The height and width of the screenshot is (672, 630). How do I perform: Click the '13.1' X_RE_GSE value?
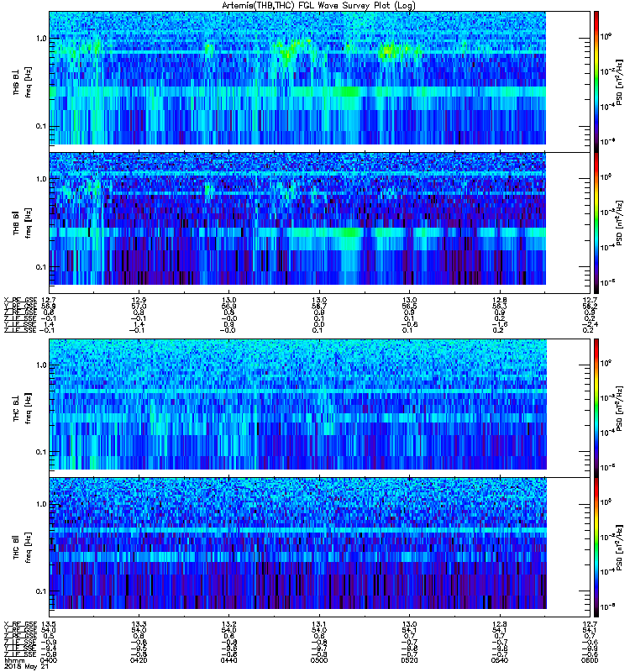[x=319, y=624]
